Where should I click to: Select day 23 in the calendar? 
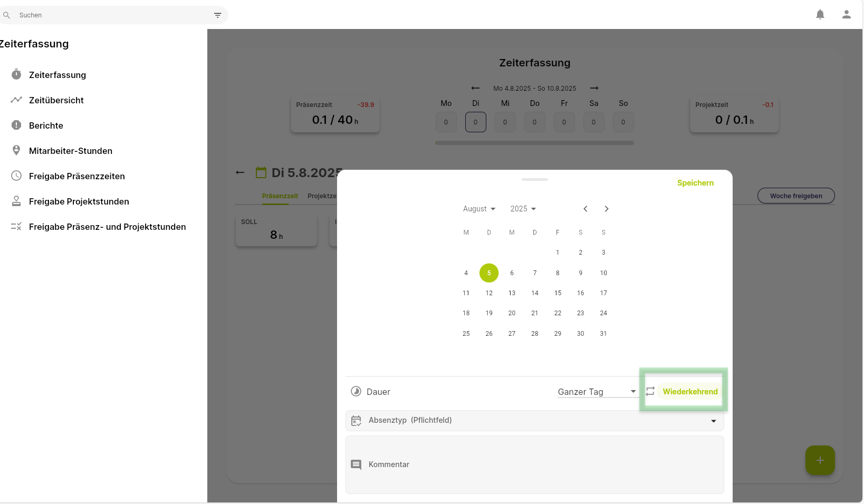580,313
